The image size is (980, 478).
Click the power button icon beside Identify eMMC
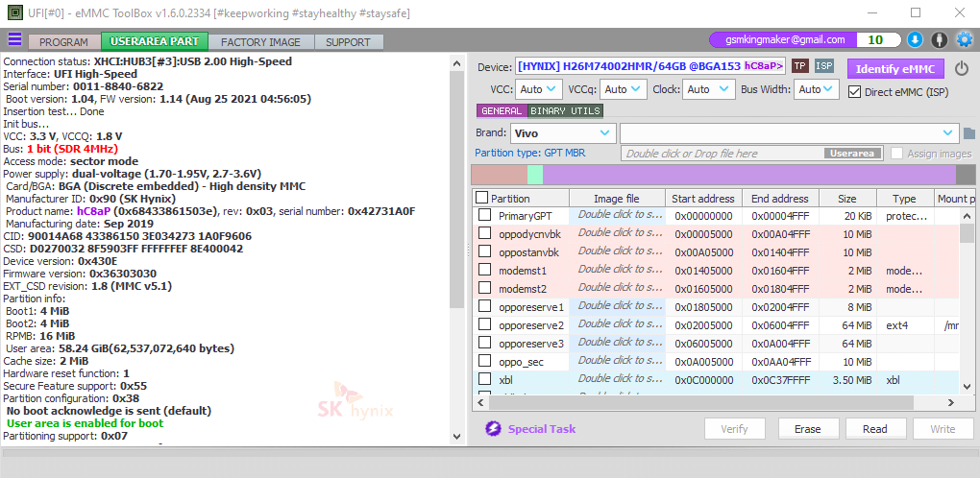click(961, 68)
